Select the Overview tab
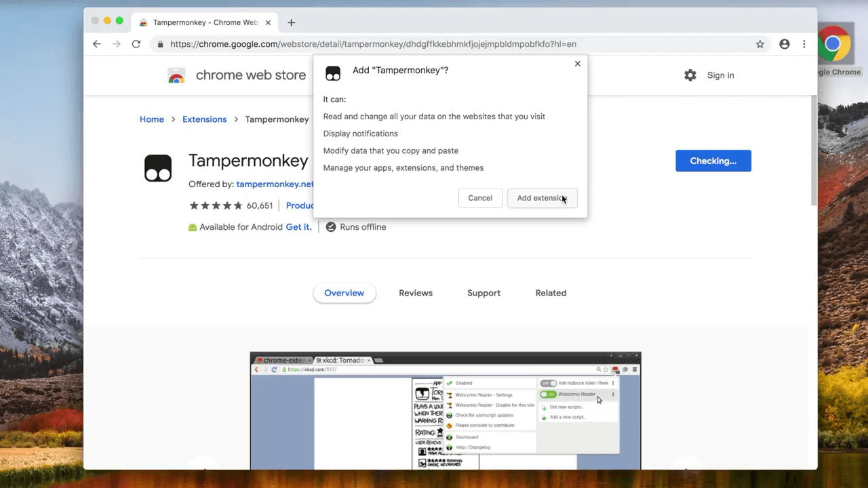Image resolution: width=868 pixels, height=488 pixels. [x=344, y=293]
